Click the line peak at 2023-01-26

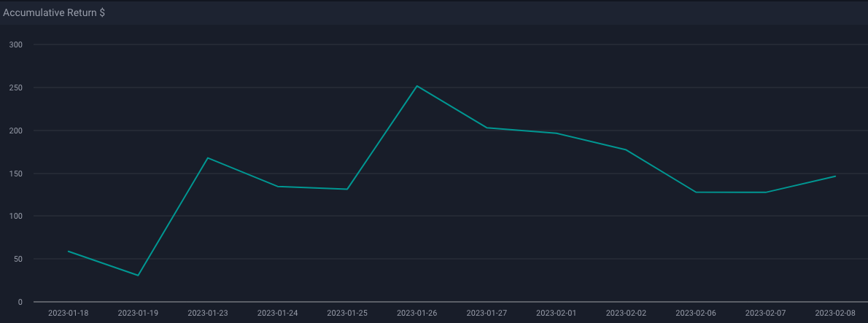coord(416,86)
